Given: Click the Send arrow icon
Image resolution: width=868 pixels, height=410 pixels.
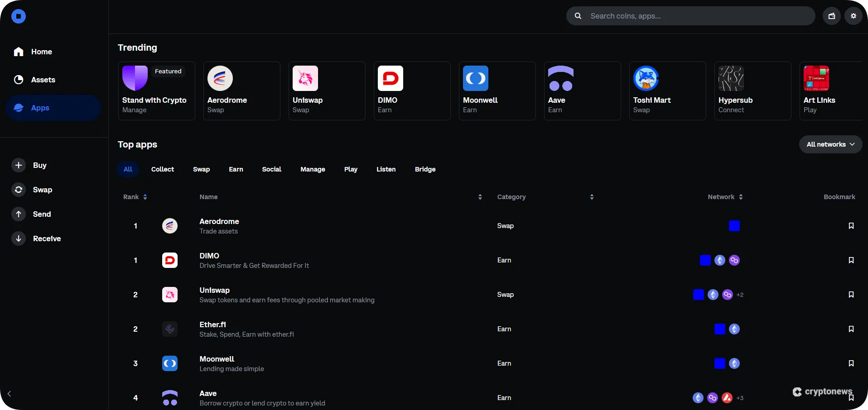Looking at the screenshot, I should pyautogui.click(x=19, y=214).
